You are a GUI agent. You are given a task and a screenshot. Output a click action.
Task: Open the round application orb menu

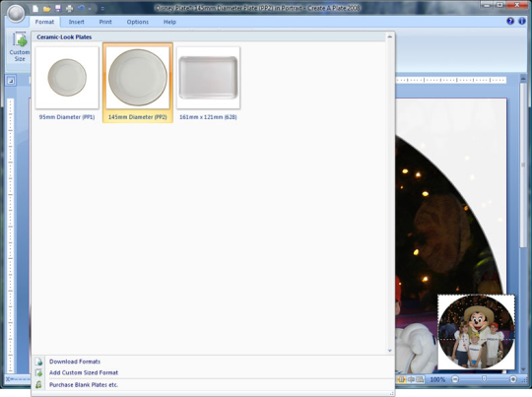(x=16, y=13)
